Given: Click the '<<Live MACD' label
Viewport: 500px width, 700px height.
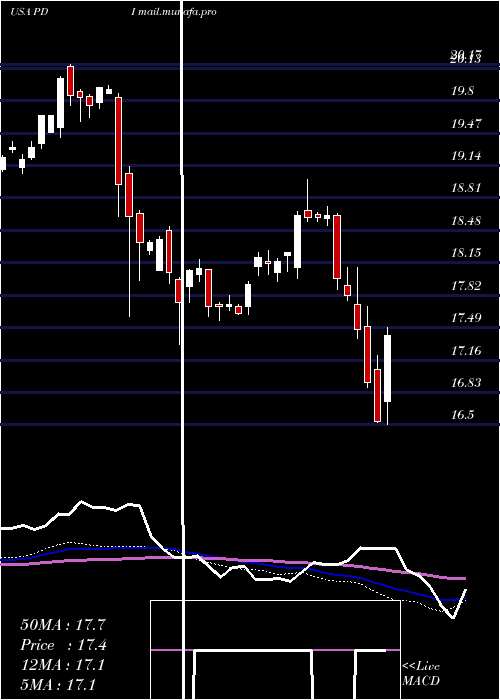Looking at the screenshot, I should (x=421, y=673).
